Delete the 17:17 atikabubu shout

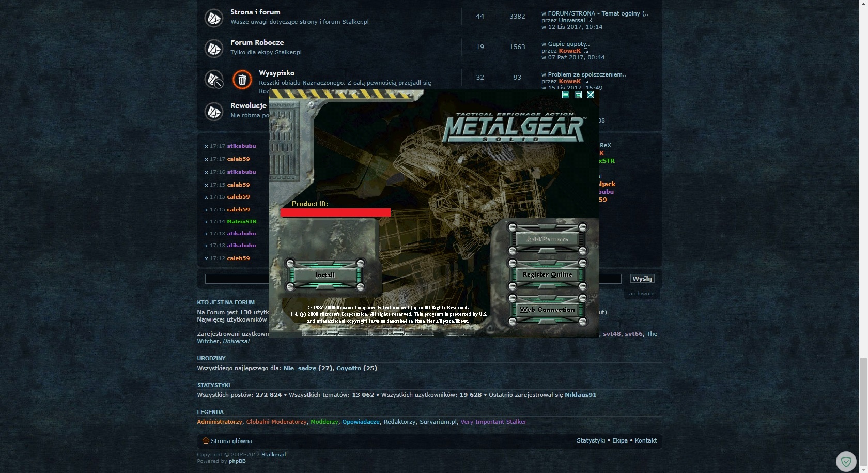pos(206,146)
